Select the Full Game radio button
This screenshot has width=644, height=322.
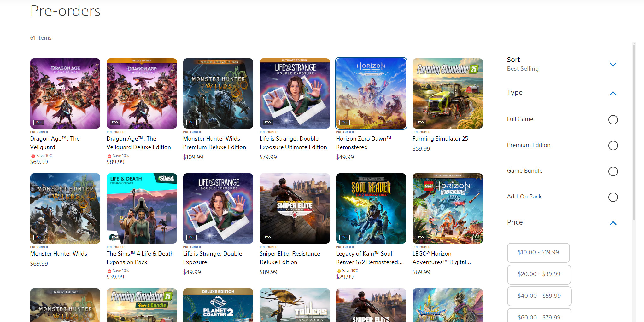[612, 120]
